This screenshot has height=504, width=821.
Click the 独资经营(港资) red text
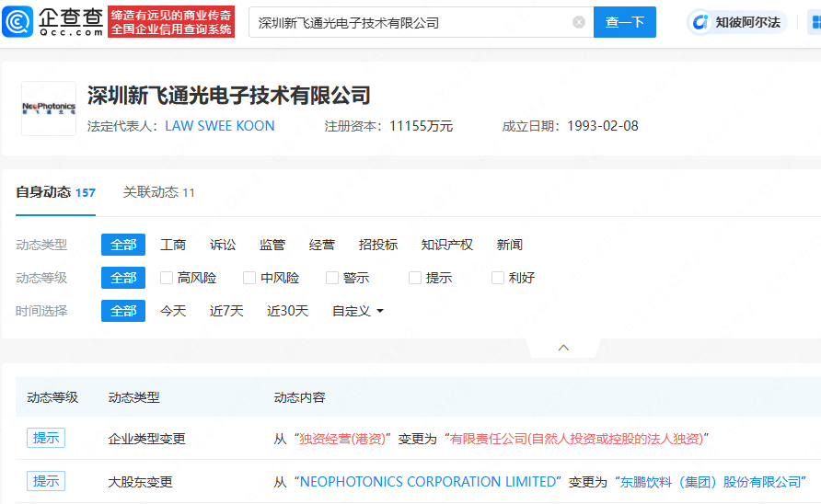tap(342, 439)
